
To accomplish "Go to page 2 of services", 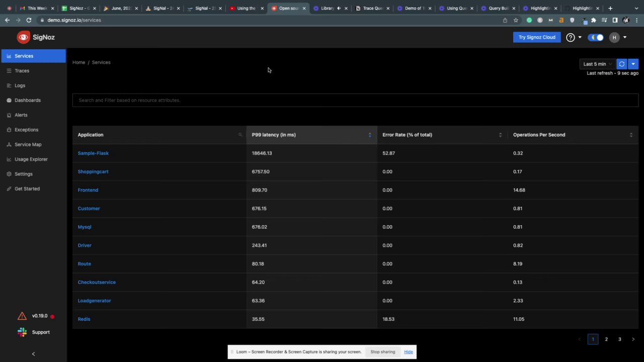I will 606,339.
